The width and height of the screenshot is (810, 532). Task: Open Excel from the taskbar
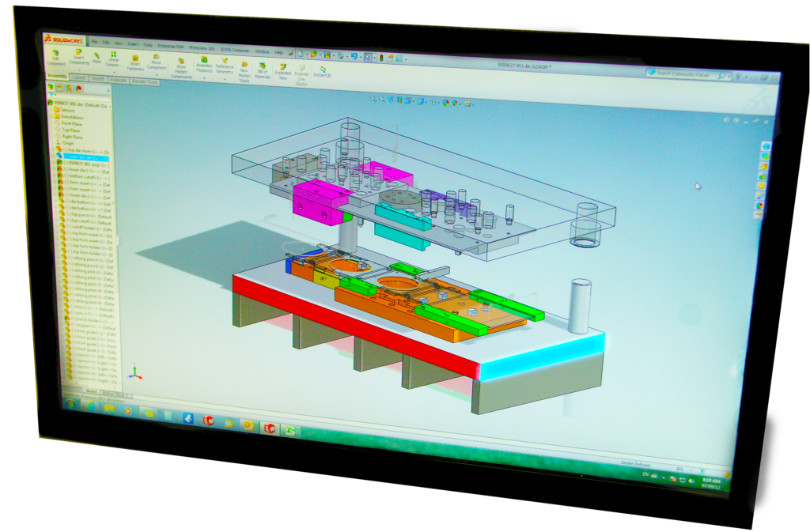pos(290,430)
